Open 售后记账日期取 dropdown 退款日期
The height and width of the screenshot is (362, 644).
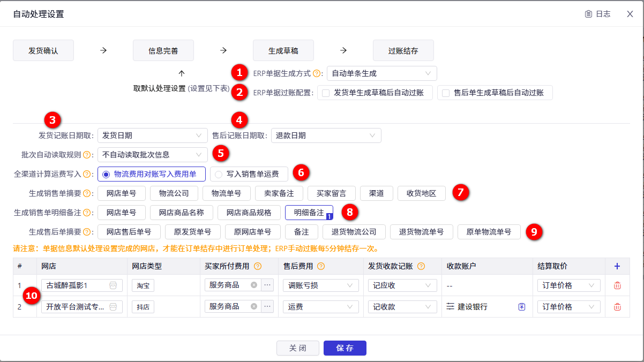tap(326, 135)
